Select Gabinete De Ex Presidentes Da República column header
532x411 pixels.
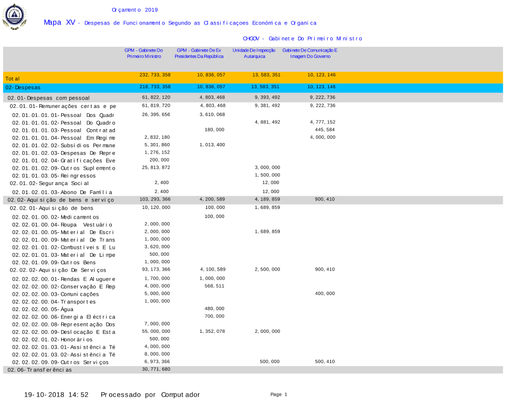pyautogui.click(x=199, y=53)
